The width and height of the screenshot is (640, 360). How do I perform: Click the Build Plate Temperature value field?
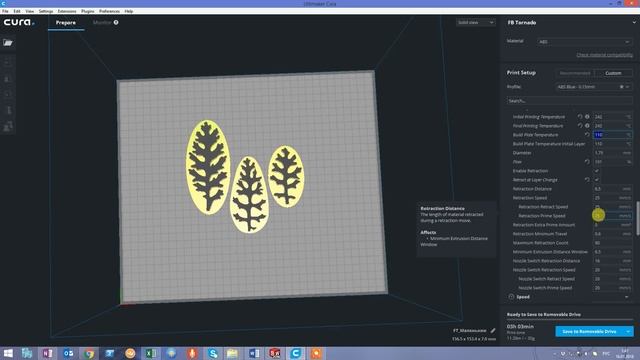point(612,135)
